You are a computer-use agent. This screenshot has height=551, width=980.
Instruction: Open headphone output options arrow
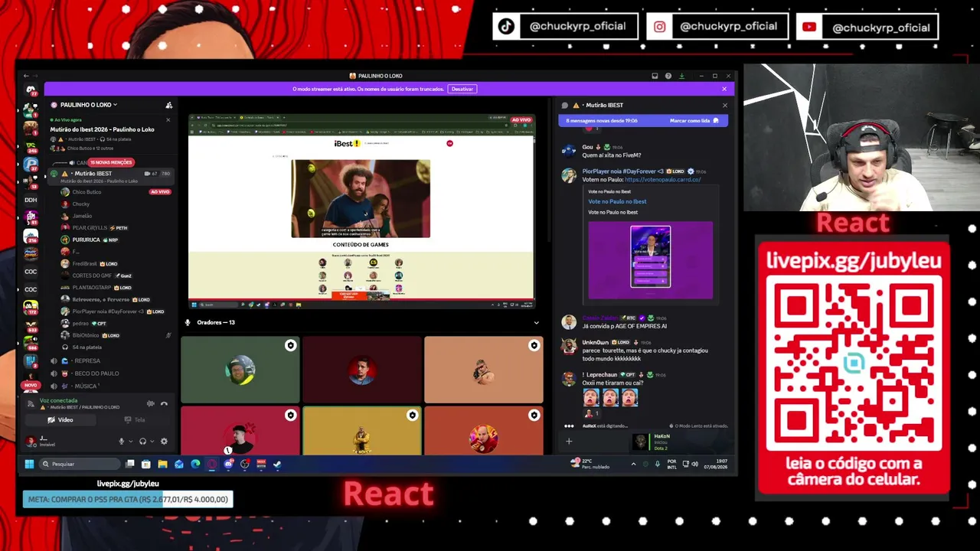152,441
